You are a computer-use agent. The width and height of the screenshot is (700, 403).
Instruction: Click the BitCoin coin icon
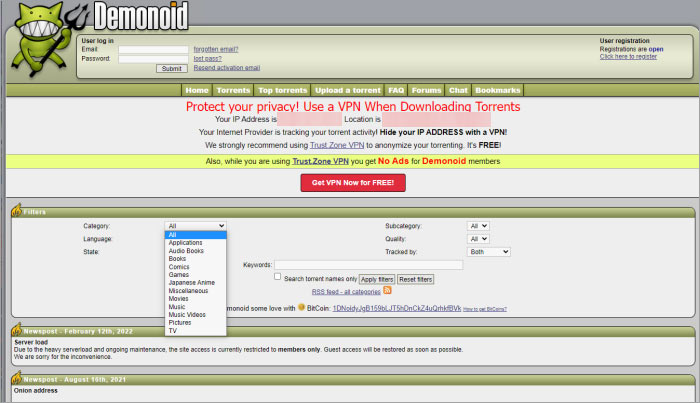[301, 307]
